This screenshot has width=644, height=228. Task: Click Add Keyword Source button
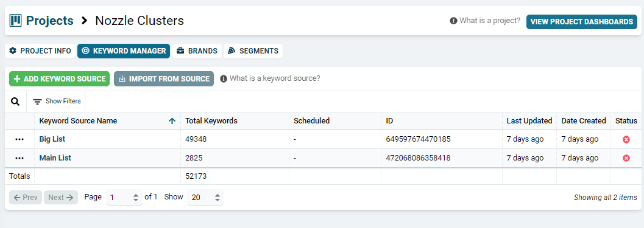tap(60, 78)
